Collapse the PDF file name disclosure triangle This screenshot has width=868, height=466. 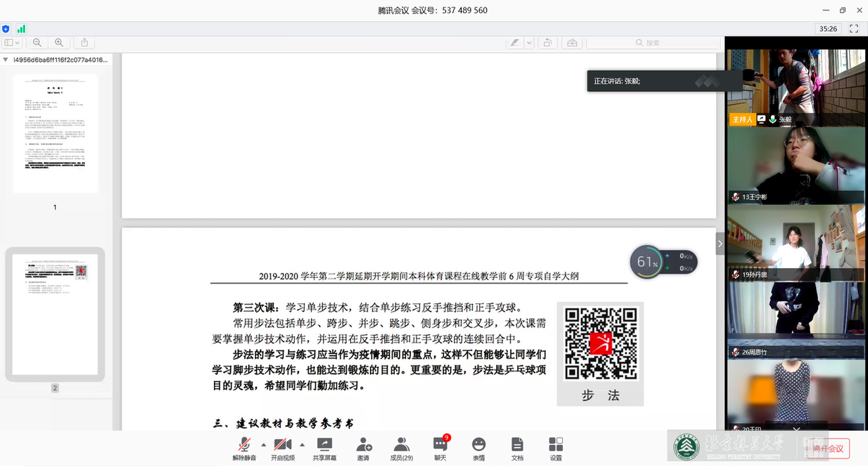5,59
